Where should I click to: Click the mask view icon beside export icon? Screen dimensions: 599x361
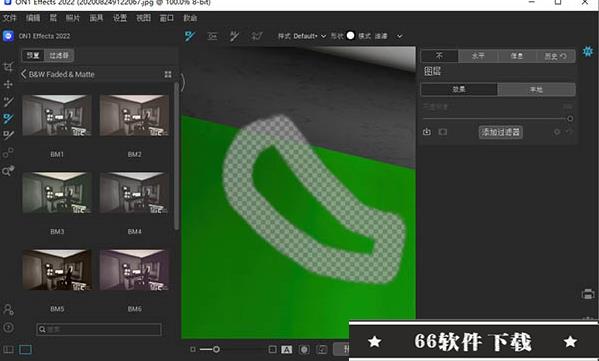pos(443,132)
